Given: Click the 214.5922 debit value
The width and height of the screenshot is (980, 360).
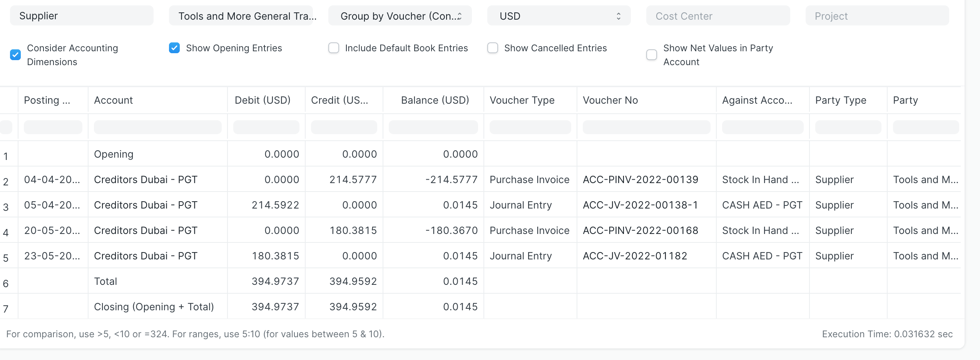Looking at the screenshot, I should click(x=276, y=205).
